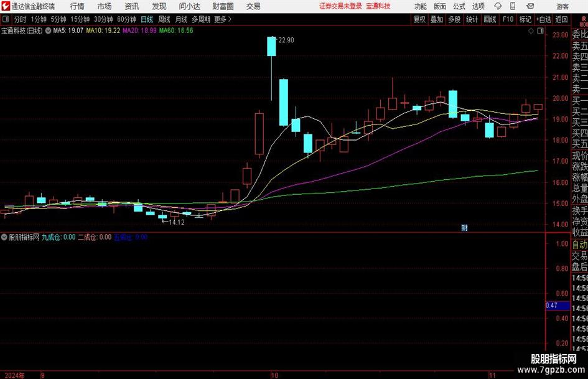The height and width of the screenshot is (379, 588).
Task: Click the 叠加 overlay toolbar button
Action: point(437,19)
